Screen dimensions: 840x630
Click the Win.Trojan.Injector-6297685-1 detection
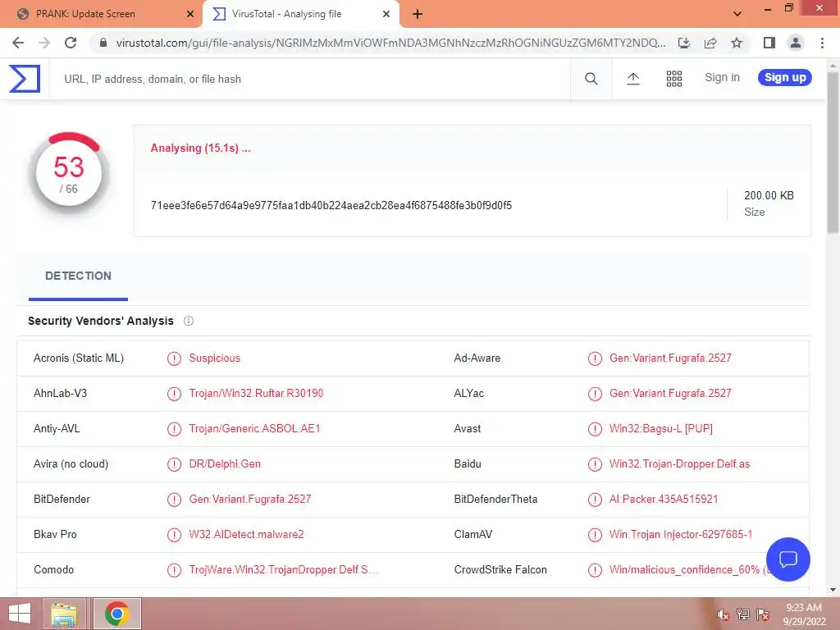tap(681, 535)
